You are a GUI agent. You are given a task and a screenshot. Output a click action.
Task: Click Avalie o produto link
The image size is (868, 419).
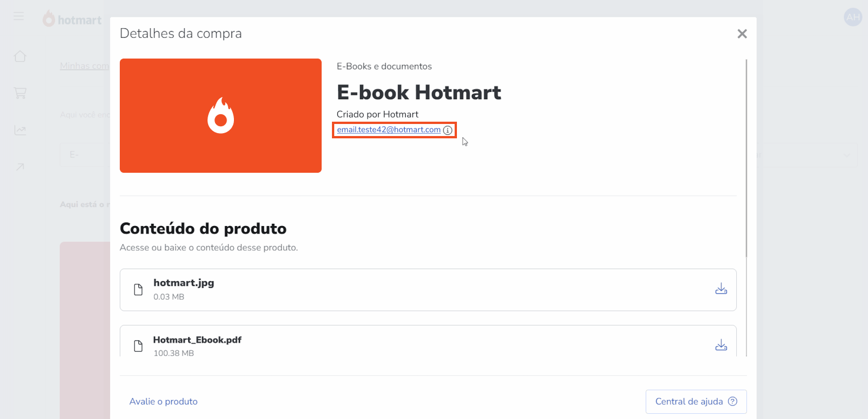click(163, 402)
